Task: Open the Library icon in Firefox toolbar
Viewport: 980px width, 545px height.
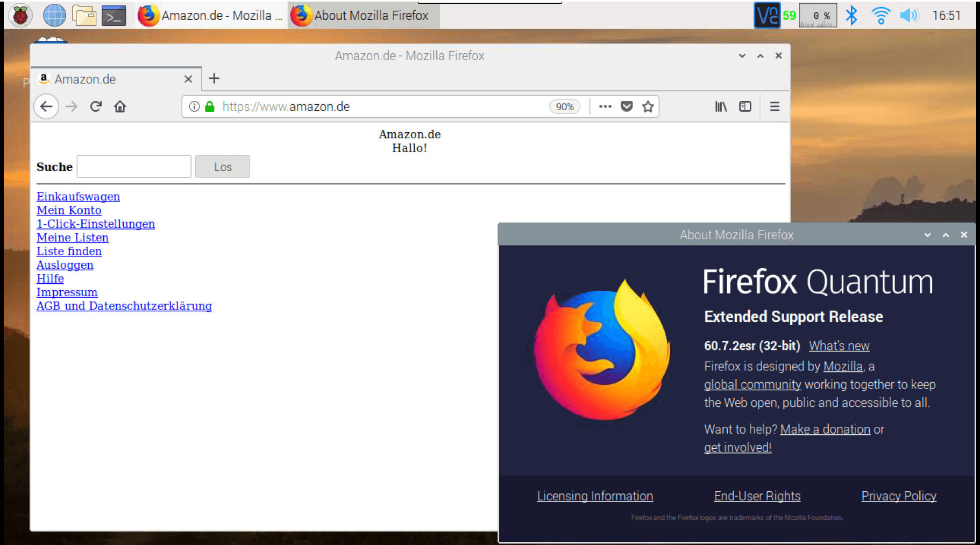Action: click(x=721, y=106)
